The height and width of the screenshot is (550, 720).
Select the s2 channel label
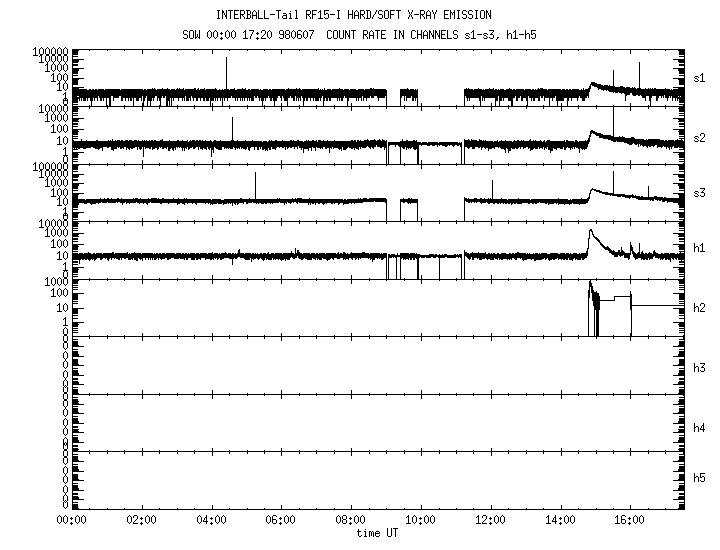coord(699,136)
